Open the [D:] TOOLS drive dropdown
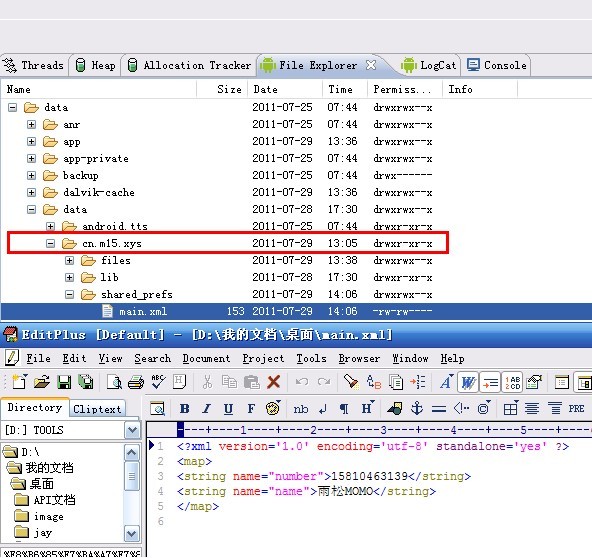 [x=132, y=430]
